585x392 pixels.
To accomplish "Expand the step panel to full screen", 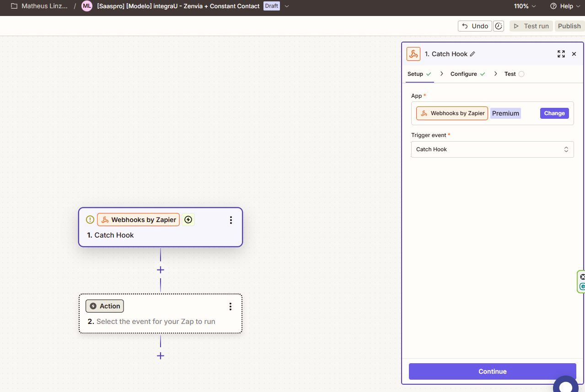I will click(561, 54).
